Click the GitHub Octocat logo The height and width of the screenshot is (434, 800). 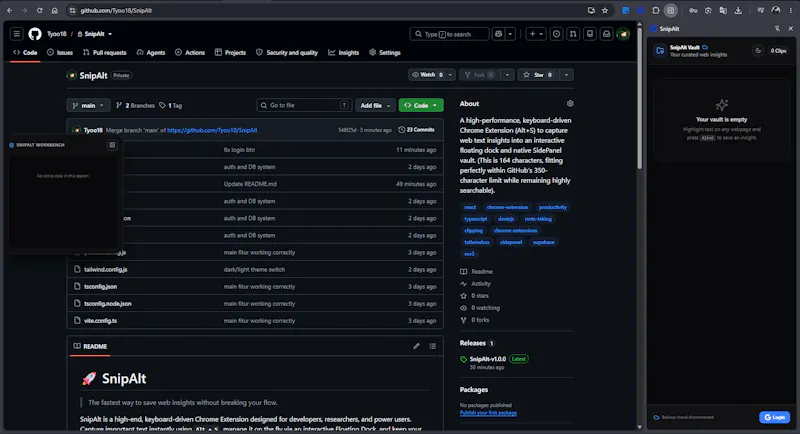[35, 34]
